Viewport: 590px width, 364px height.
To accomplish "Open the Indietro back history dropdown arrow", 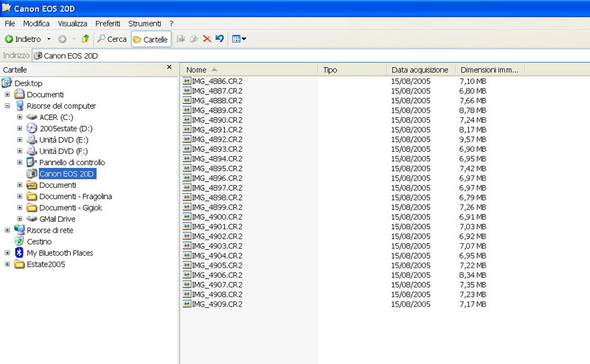I will [49, 39].
